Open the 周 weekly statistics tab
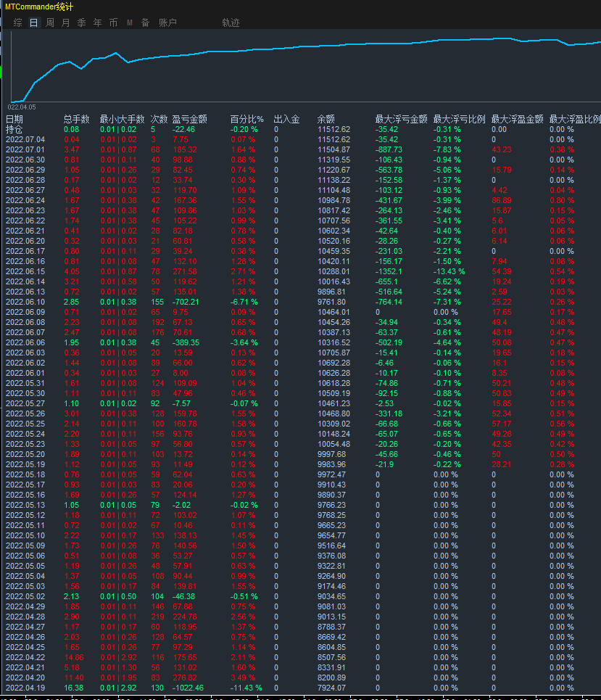 click(50, 22)
